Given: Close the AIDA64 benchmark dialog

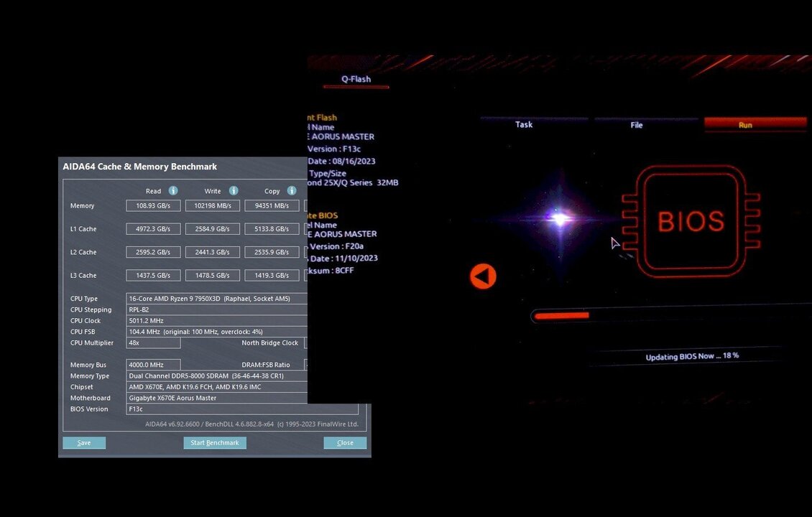Looking at the screenshot, I should pyautogui.click(x=345, y=443).
